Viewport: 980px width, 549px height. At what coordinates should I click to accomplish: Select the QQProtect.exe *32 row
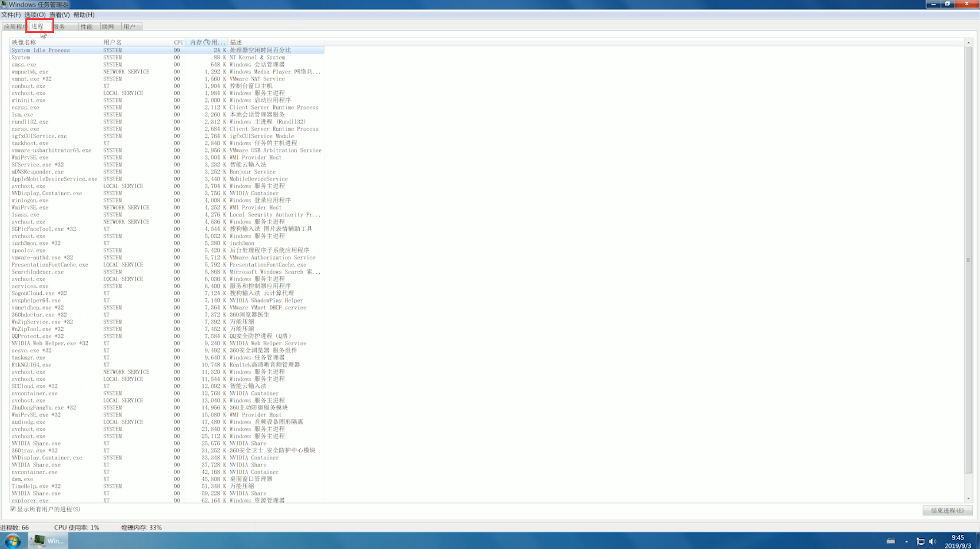click(x=167, y=336)
